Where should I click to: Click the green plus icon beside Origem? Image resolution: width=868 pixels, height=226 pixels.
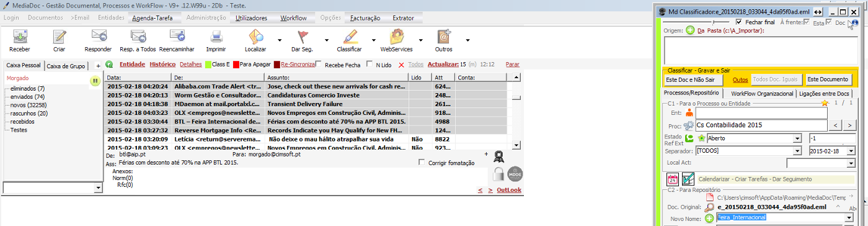[690, 30]
